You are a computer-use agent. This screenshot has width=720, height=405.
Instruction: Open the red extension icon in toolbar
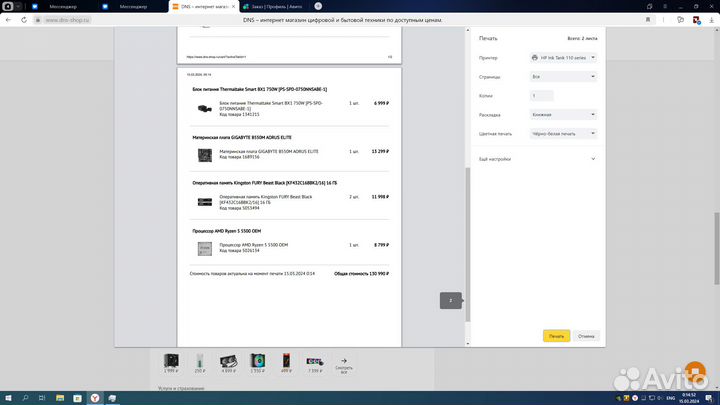(x=696, y=20)
